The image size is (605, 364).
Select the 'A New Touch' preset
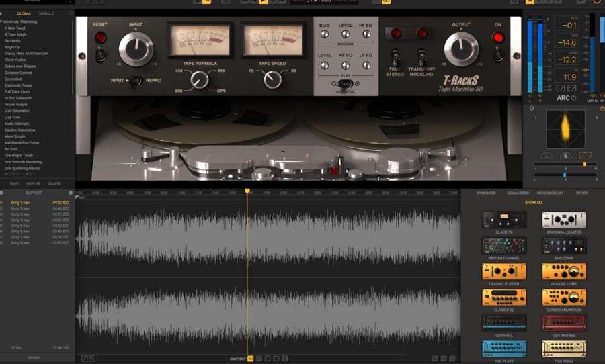coord(15,28)
